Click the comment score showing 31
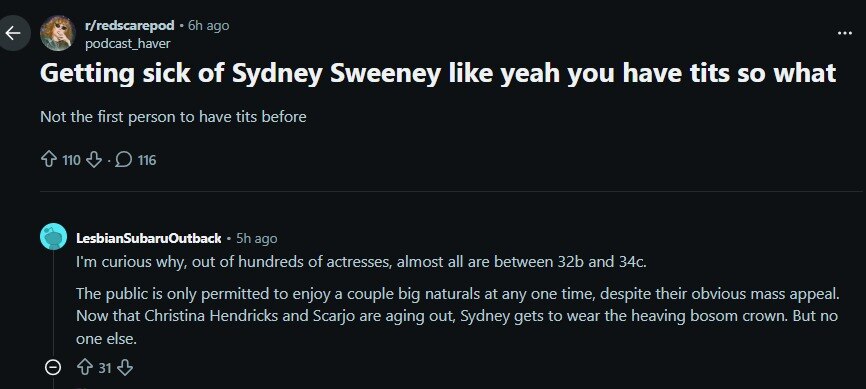The width and height of the screenshot is (866, 389). pyautogui.click(x=105, y=367)
